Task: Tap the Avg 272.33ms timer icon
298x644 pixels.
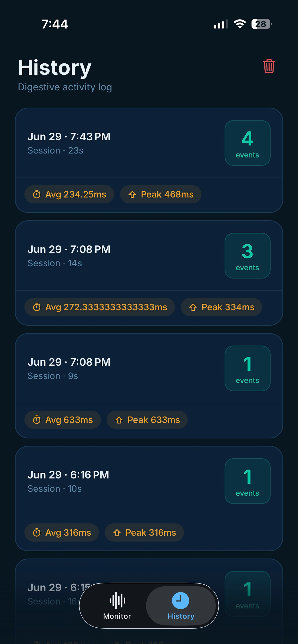Action: tap(37, 307)
